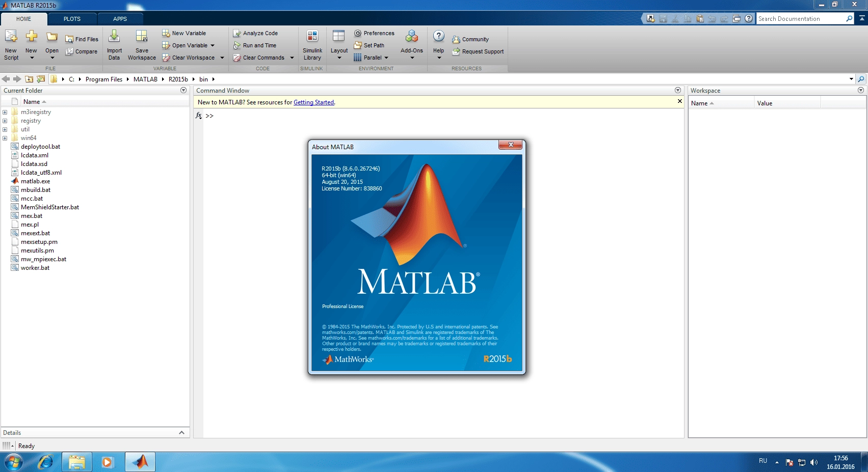Open Find Files tool

(82, 39)
